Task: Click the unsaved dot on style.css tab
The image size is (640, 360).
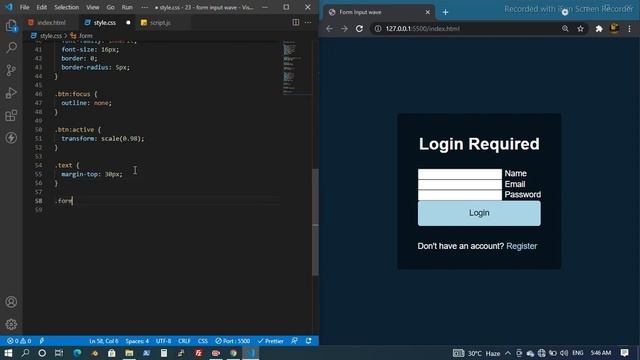Action: (x=128, y=23)
